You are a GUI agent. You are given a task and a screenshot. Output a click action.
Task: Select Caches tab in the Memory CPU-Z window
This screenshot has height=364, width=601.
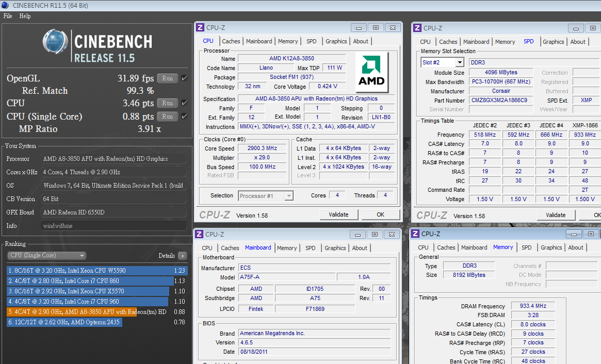click(x=446, y=247)
